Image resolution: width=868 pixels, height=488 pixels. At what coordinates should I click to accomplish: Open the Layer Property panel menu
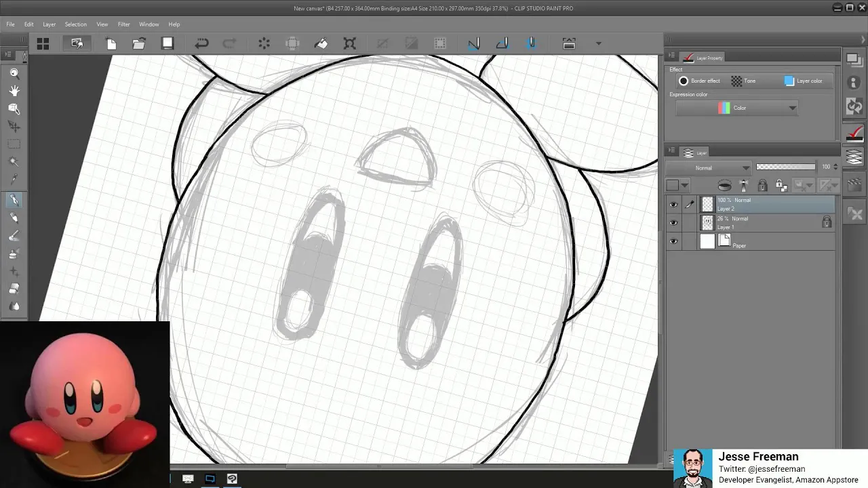[671, 56]
